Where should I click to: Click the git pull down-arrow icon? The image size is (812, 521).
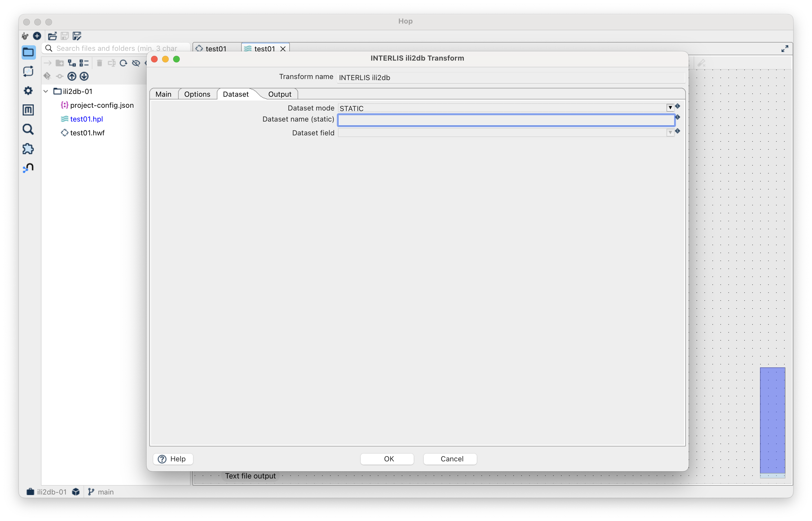(84, 77)
